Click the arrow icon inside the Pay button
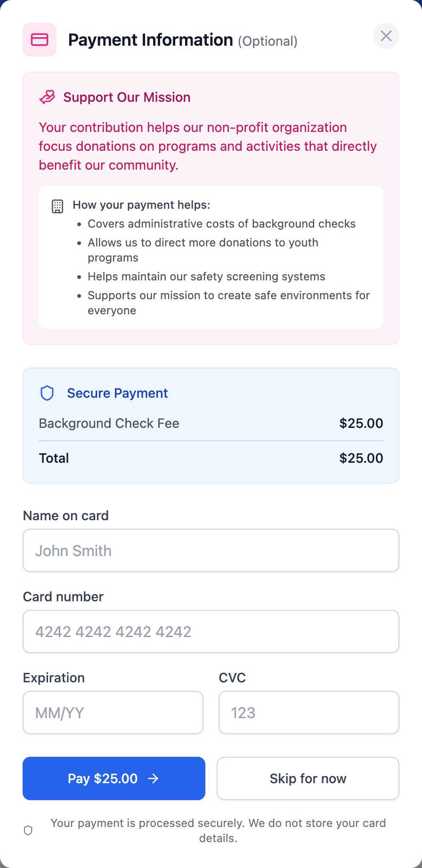This screenshot has width=422, height=868. [x=154, y=778]
